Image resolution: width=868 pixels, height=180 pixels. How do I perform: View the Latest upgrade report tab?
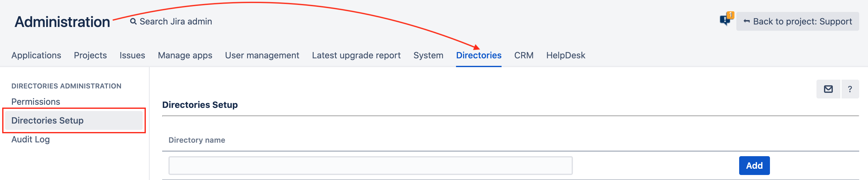point(356,55)
